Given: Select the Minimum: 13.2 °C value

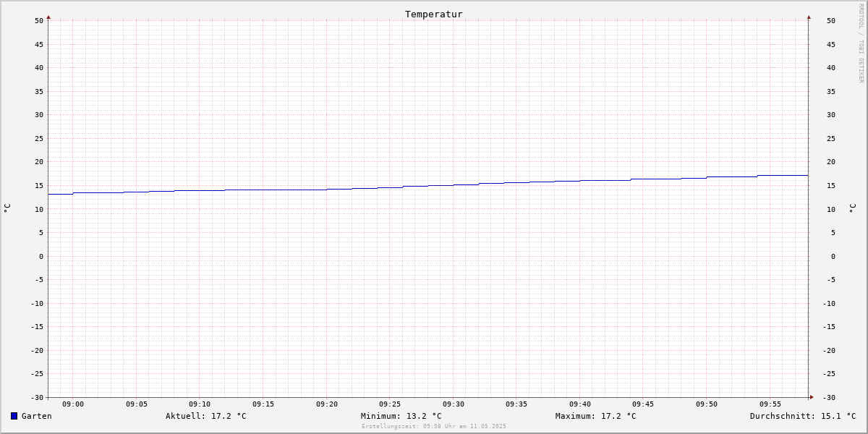Looking at the screenshot, I should click(401, 416).
